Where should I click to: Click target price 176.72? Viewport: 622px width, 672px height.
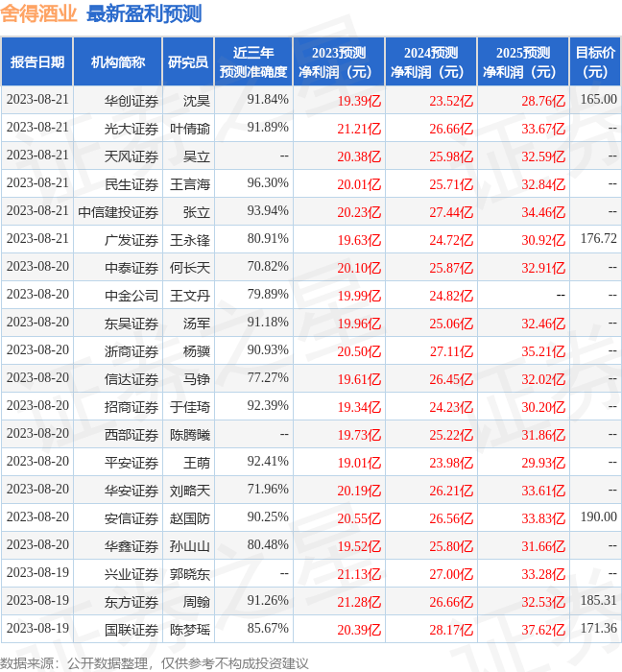tap(598, 239)
